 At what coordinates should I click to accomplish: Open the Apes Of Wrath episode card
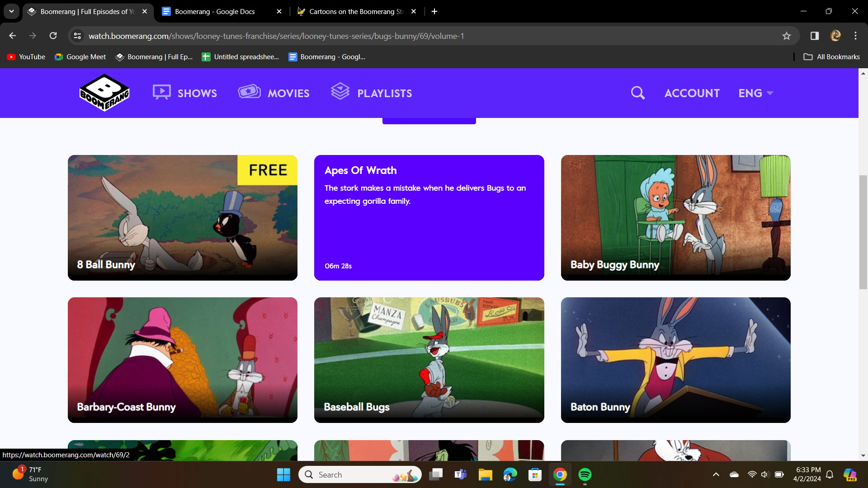(x=429, y=217)
